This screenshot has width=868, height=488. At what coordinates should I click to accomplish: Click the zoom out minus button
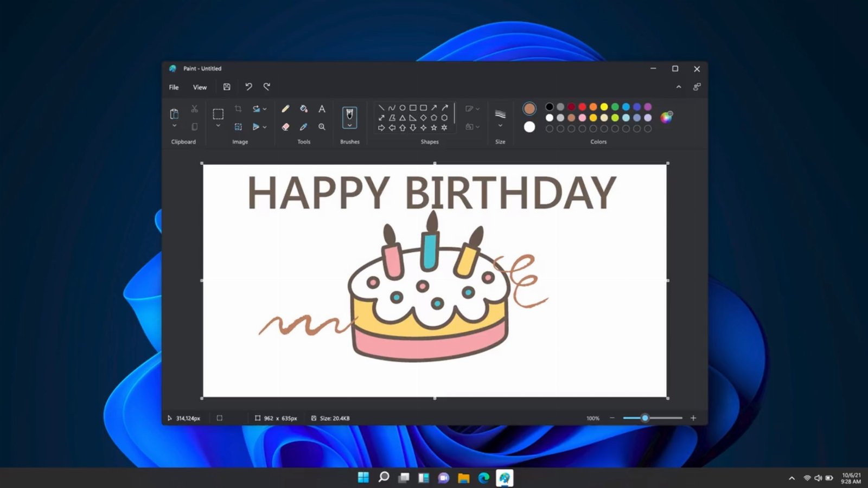tap(612, 418)
